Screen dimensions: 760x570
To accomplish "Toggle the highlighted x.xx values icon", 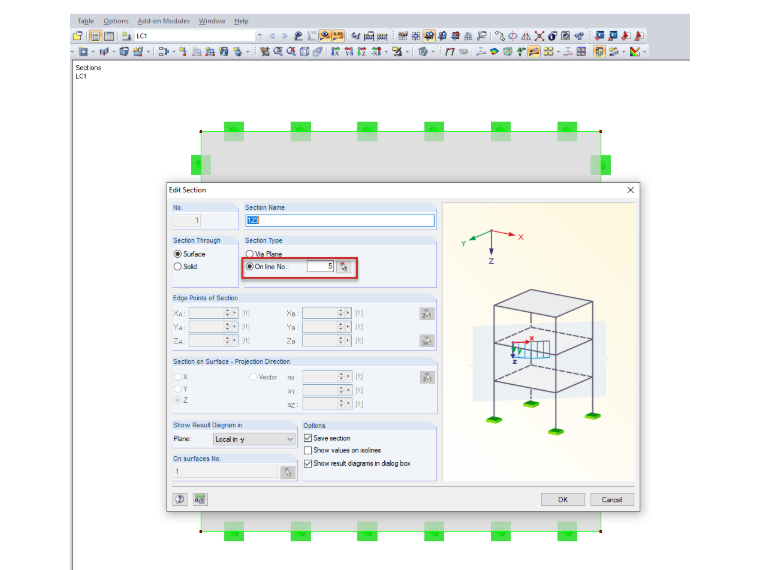I will pos(338,36).
